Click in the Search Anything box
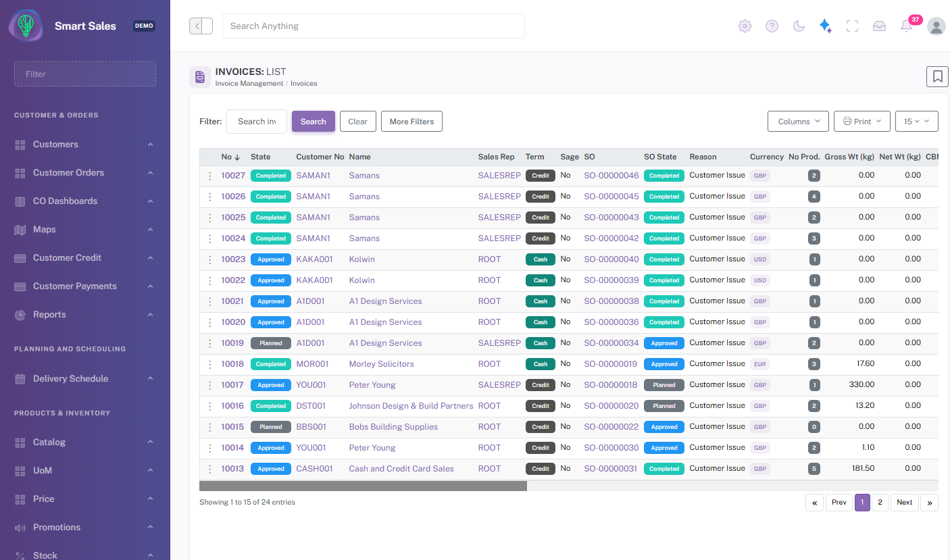 [x=374, y=26]
